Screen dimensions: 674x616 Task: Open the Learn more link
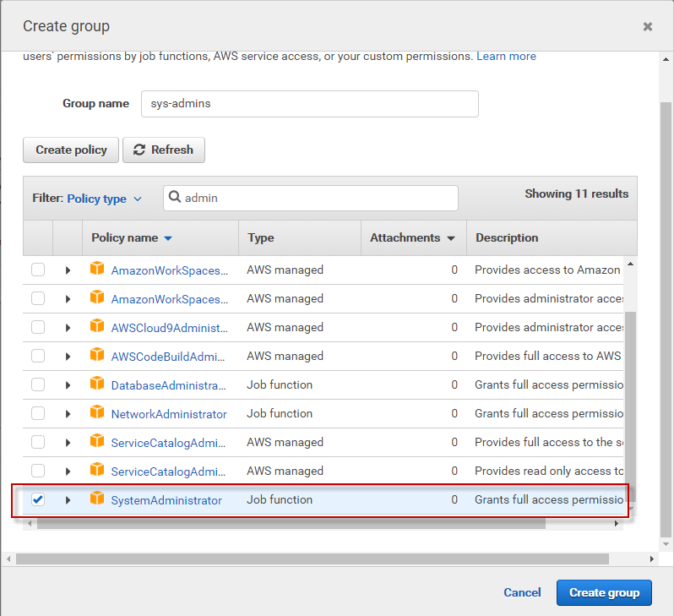tap(506, 57)
